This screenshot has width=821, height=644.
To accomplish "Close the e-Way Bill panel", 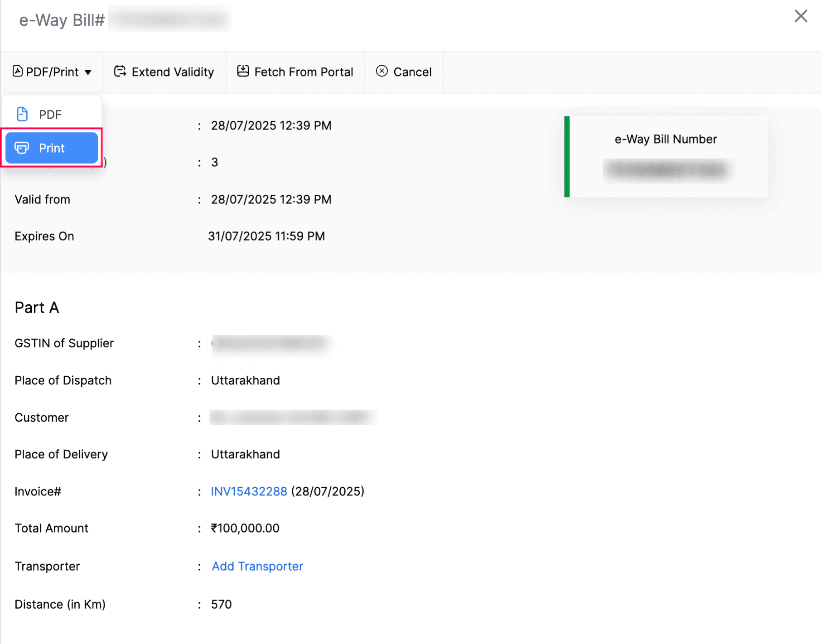I will click(x=801, y=16).
